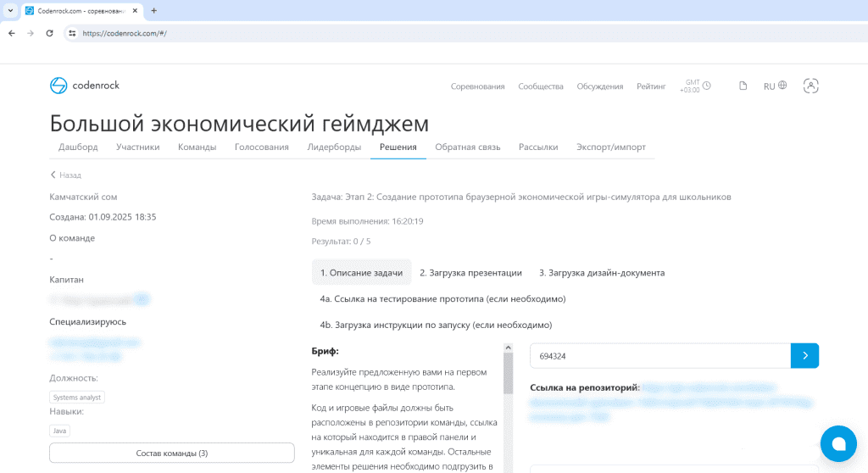Viewport: 868px width, 473px height.
Task: Switch to the Участники tab
Action: 137,147
